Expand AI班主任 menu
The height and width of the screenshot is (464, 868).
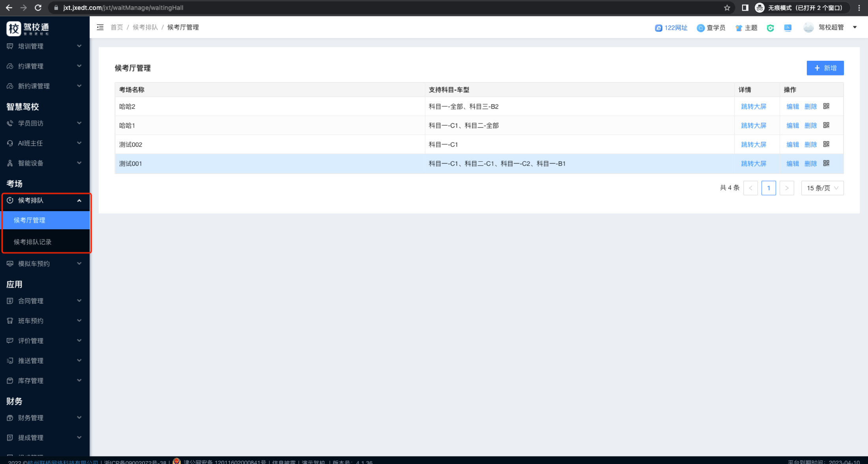(45, 143)
